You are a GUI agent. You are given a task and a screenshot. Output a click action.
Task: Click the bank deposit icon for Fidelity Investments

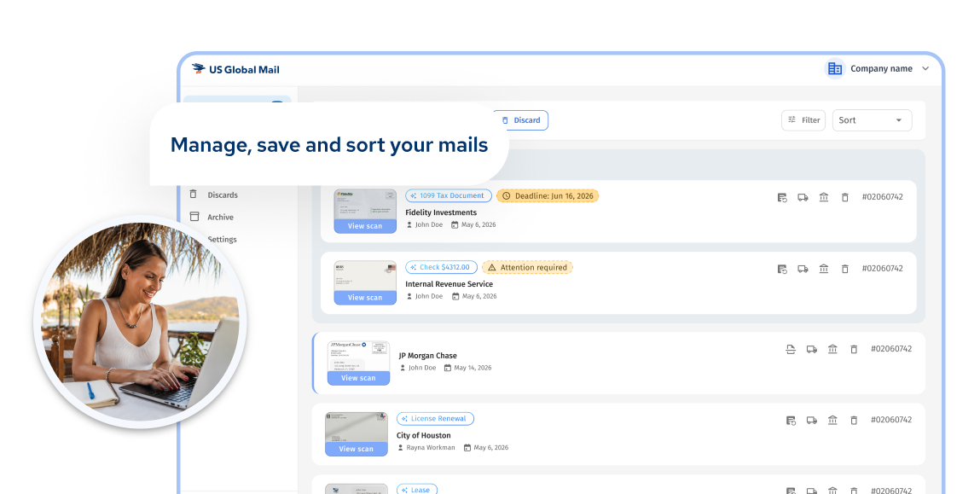pos(824,197)
